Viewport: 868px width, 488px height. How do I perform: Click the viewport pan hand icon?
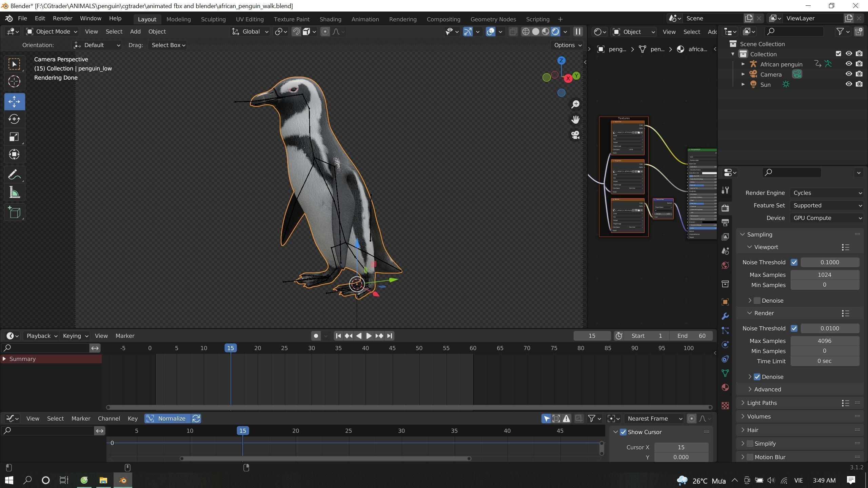coord(575,120)
